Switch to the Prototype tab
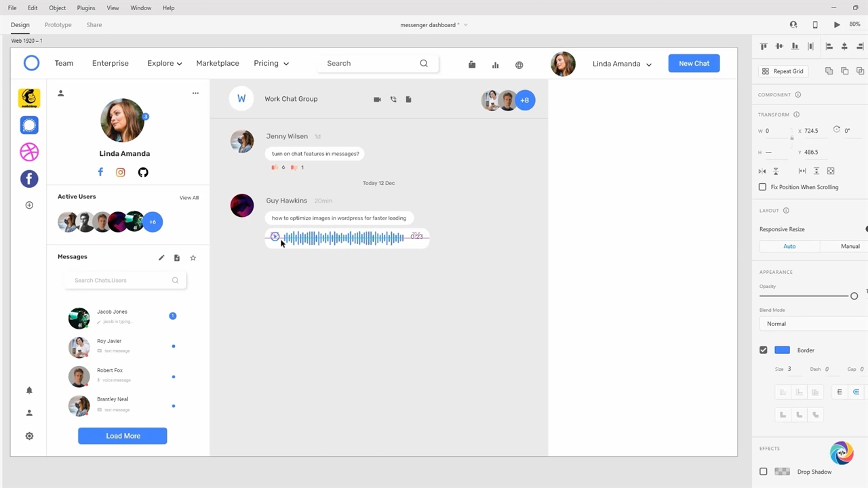The image size is (868, 488). click(x=58, y=25)
